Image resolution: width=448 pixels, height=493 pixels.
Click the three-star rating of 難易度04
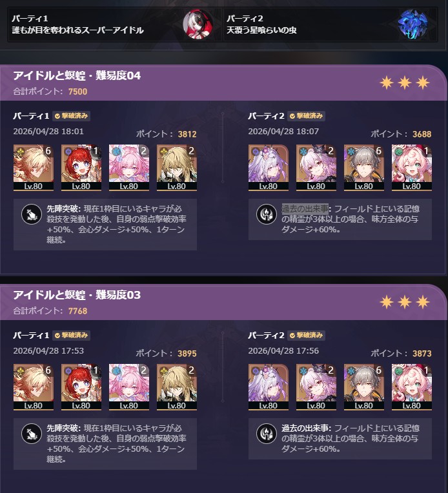click(405, 83)
